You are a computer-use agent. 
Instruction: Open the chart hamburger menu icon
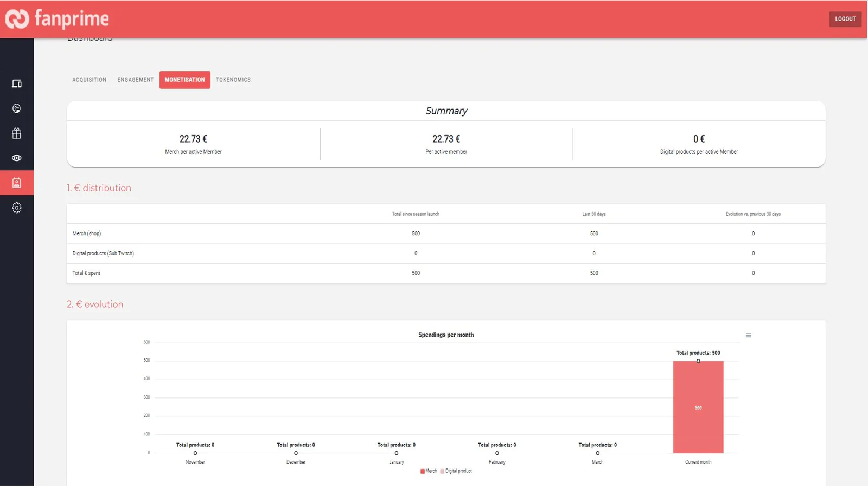tap(748, 336)
